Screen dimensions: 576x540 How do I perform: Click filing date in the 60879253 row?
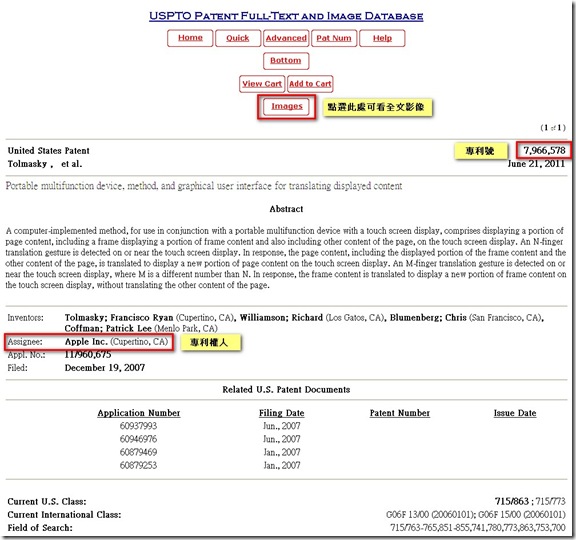pos(281,465)
